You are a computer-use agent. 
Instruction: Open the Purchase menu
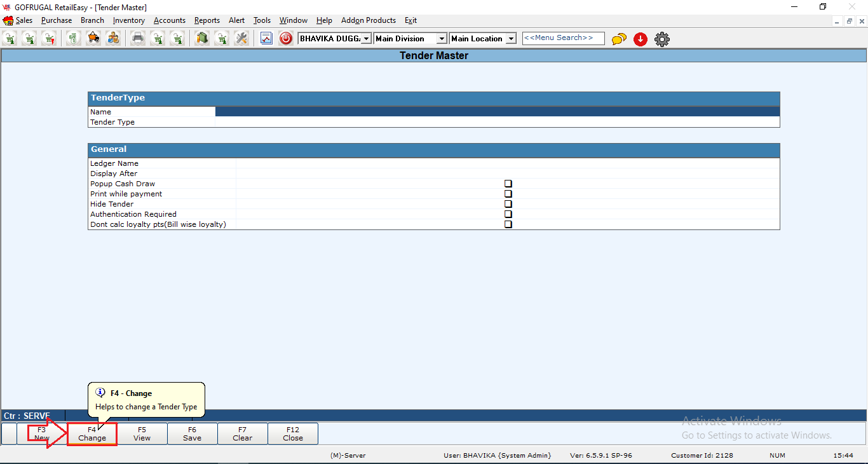57,20
